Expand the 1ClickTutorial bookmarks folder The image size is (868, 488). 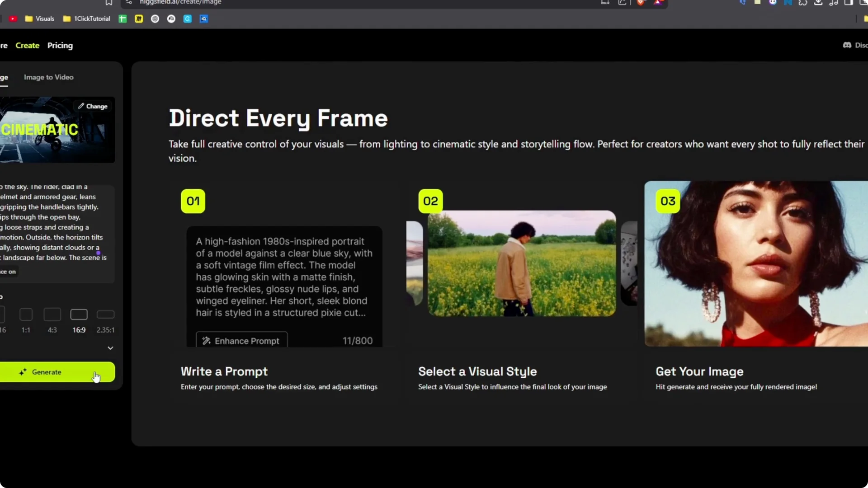pos(86,19)
